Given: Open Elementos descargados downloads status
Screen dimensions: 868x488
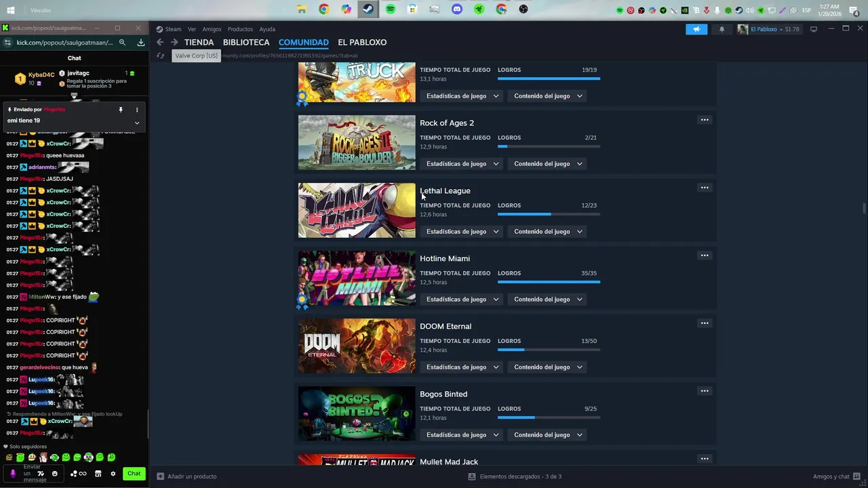Looking at the screenshot, I should (x=515, y=476).
